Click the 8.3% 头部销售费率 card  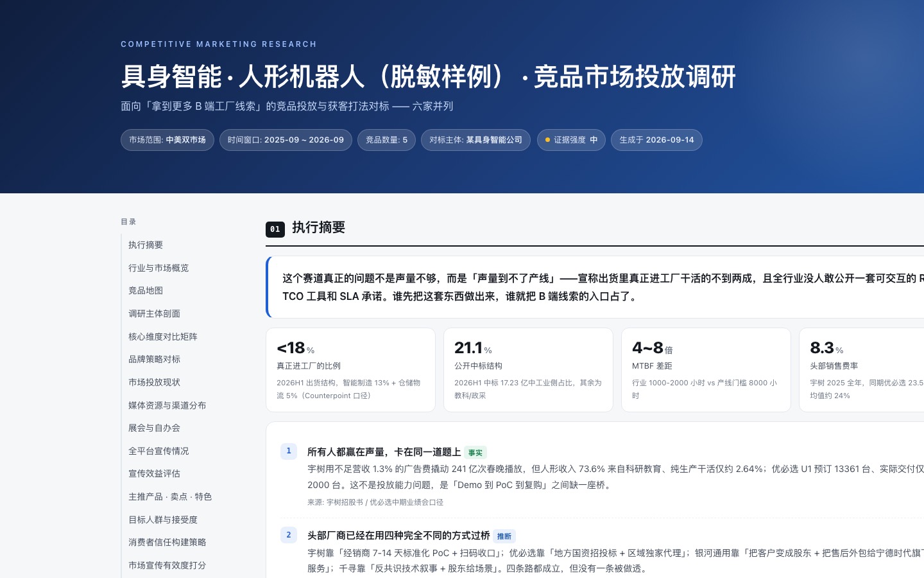[862, 370]
